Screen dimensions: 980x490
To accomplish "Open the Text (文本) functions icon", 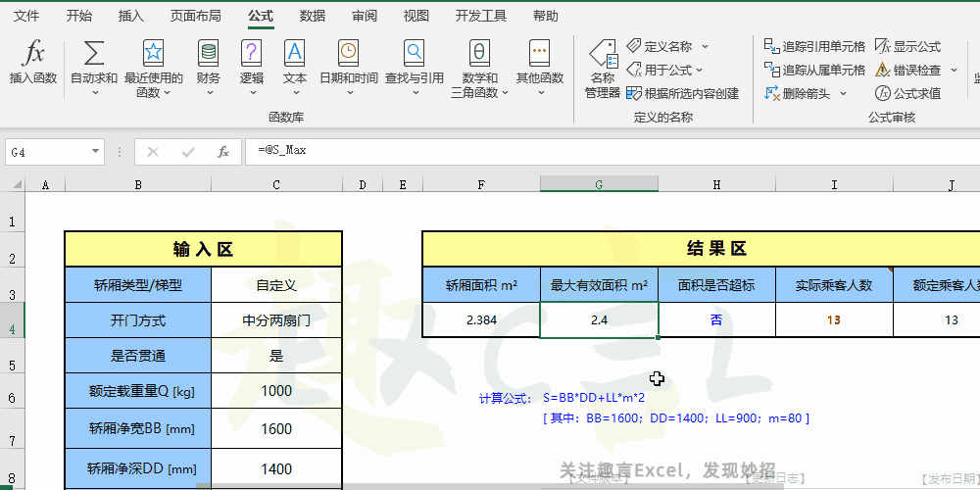I will click(294, 53).
